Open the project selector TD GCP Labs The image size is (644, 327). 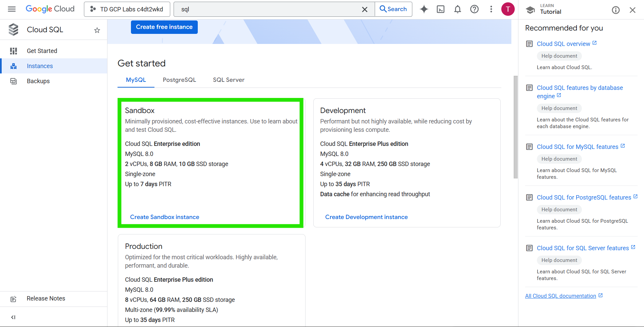point(127,9)
